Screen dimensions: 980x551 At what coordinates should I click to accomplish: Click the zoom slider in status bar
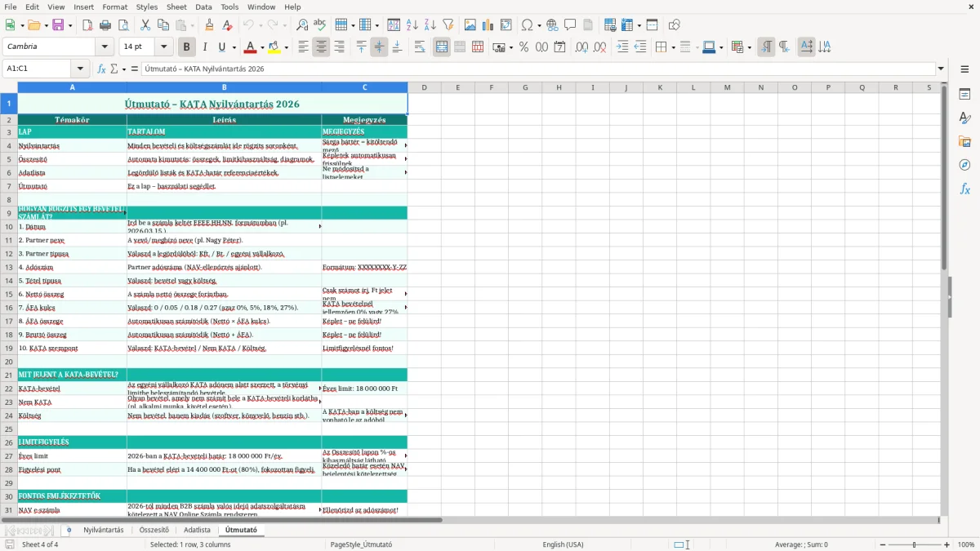915,544
